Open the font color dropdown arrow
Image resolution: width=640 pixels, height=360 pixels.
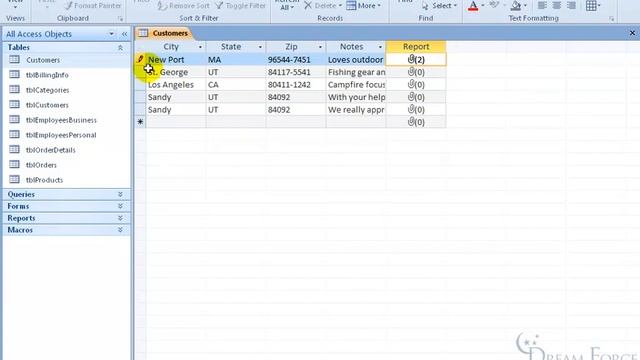pyautogui.click(x=482, y=6)
